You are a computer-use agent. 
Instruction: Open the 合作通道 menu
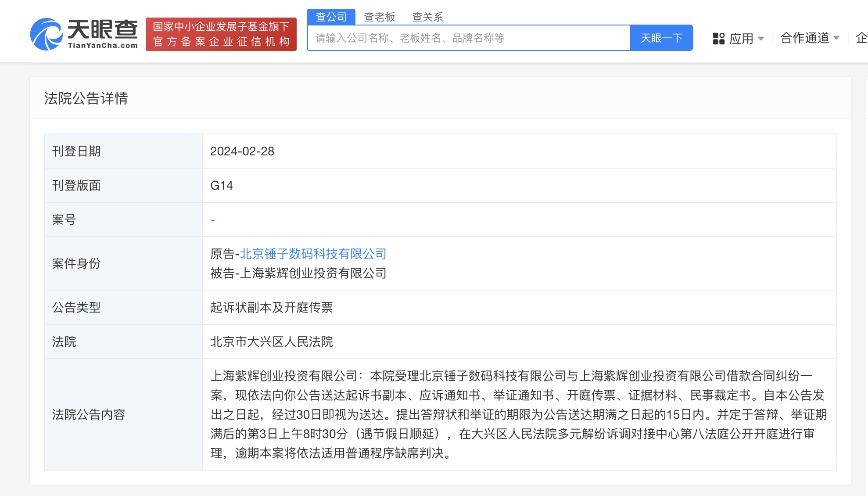click(805, 38)
